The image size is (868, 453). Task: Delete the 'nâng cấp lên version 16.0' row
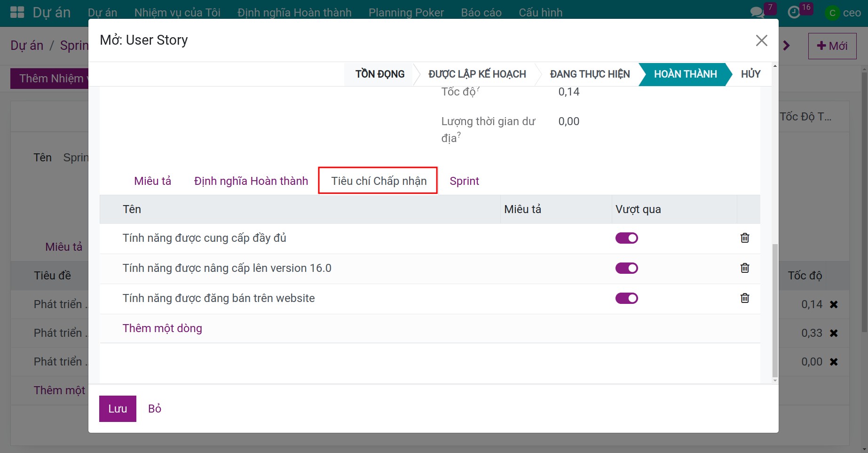point(745,268)
